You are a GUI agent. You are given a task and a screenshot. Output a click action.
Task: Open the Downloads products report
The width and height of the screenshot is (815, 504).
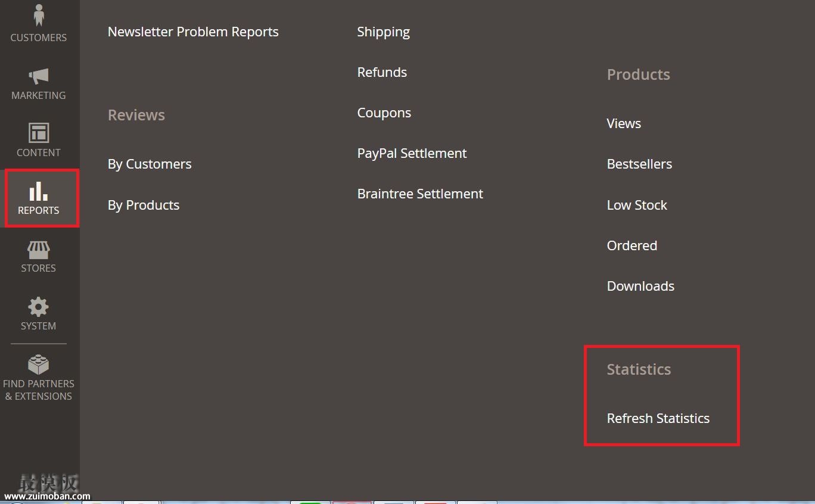[640, 286]
